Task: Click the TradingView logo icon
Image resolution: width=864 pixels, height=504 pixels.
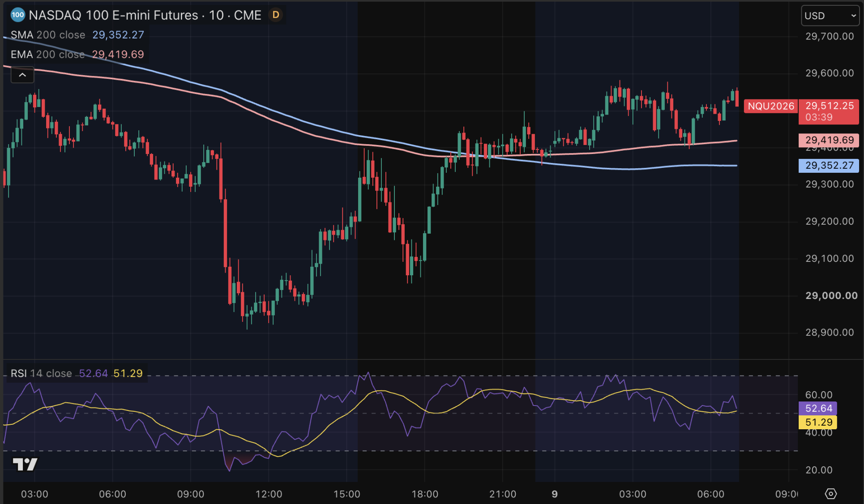Action: point(25,465)
